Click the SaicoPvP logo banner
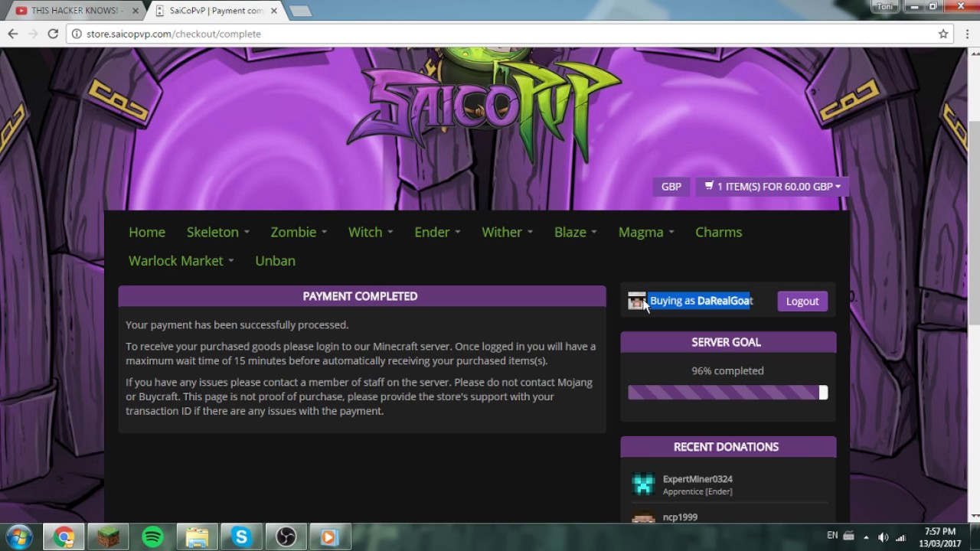980x551 pixels. [x=484, y=107]
